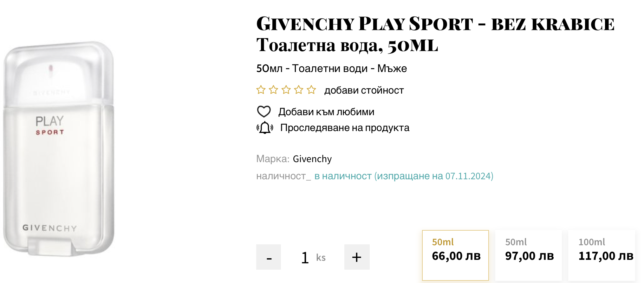Viewport: 644px width, 283px height.
Task: Select the 50ml option for 66,00 лв
Action: [455, 255]
